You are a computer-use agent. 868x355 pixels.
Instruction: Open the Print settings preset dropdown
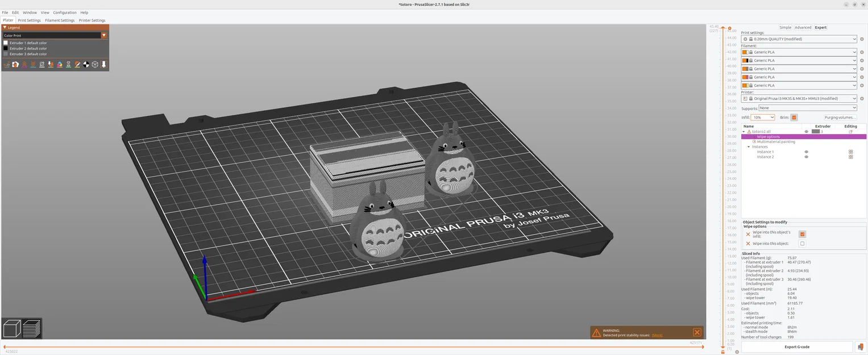coord(799,39)
